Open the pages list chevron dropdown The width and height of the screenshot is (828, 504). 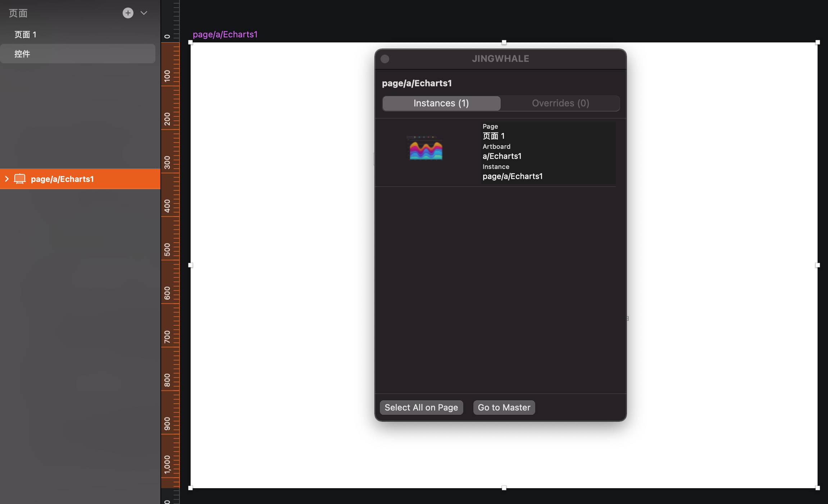144,13
